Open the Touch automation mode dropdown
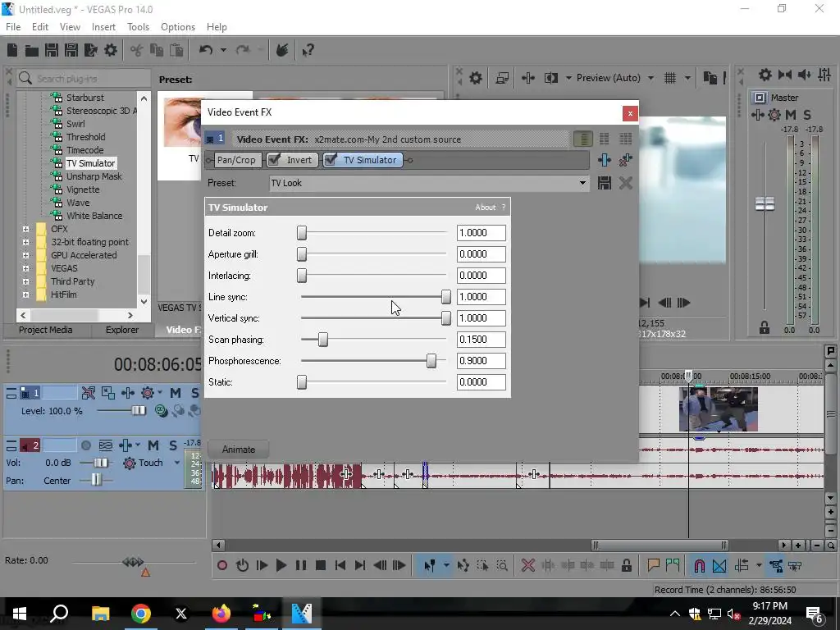 177,463
